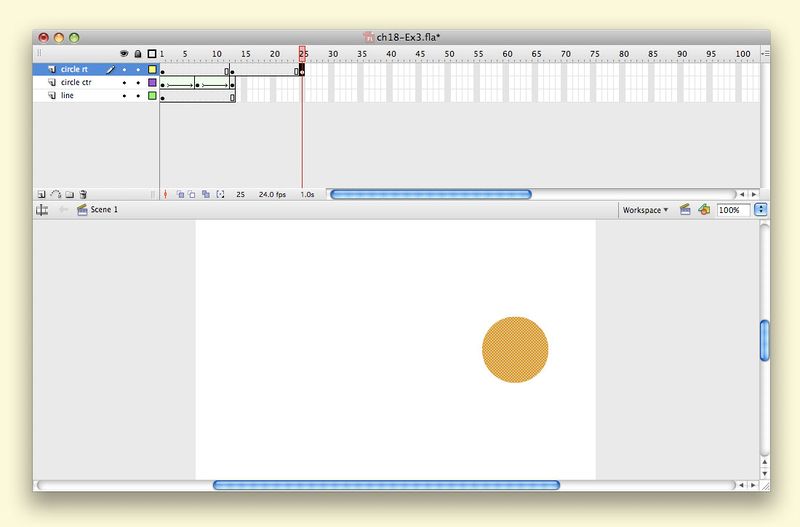Select the line layer
The height and width of the screenshot is (527, 800).
point(68,96)
